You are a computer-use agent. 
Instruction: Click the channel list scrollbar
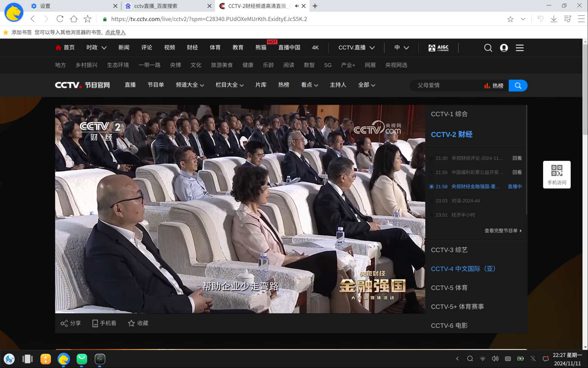pyautogui.click(x=526, y=160)
